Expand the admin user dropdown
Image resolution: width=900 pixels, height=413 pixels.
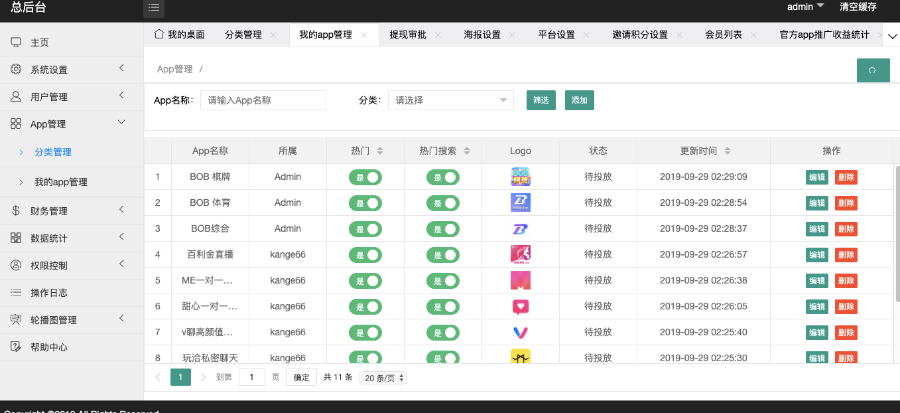pyautogui.click(x=805, y=7)
